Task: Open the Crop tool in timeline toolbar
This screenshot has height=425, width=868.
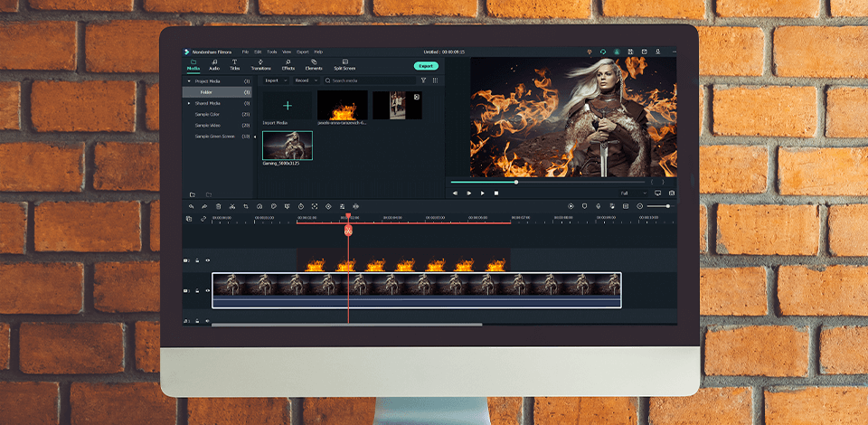Action: [246, 206]
